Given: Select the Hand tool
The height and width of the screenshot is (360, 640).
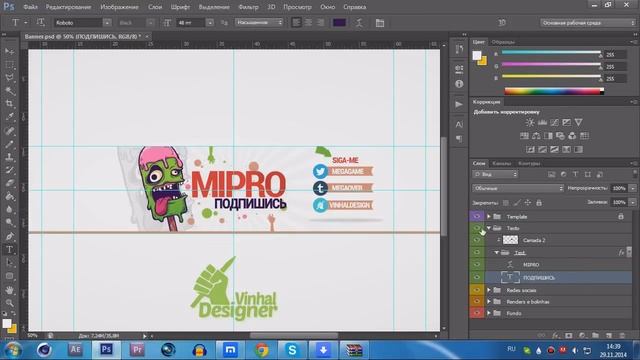Looking at the screenshot, I should pyautogui.click(x=9, y=290).
